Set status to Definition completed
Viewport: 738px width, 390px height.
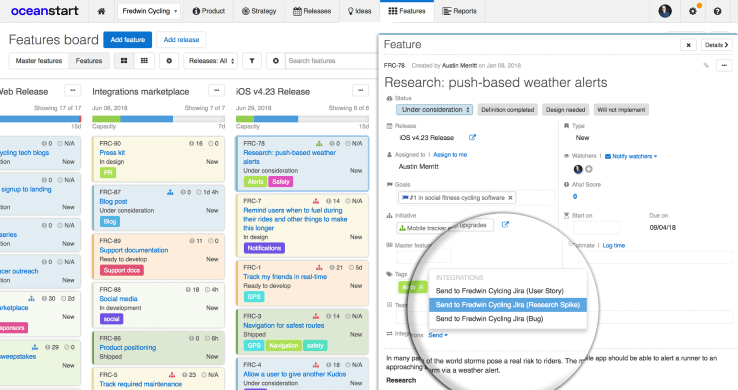coord(507,110)
